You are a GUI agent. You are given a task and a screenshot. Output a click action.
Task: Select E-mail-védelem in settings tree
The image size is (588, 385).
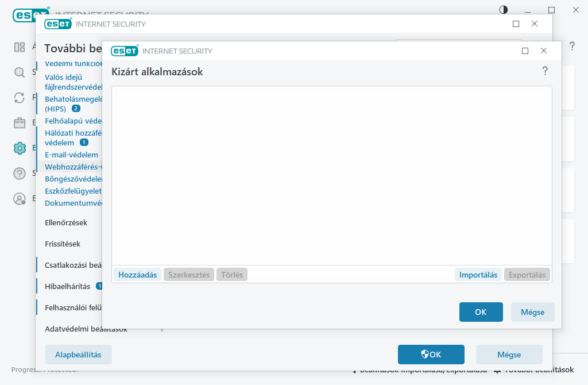72,155
